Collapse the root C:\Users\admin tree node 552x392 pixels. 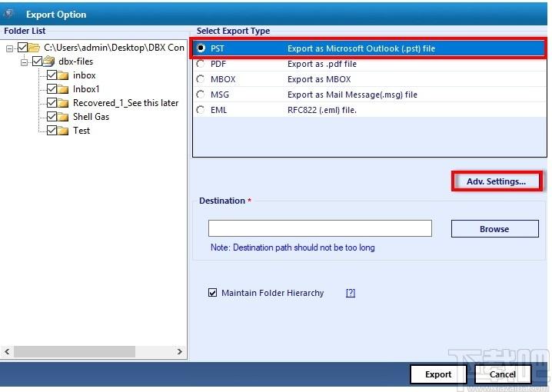pos(9,48)
